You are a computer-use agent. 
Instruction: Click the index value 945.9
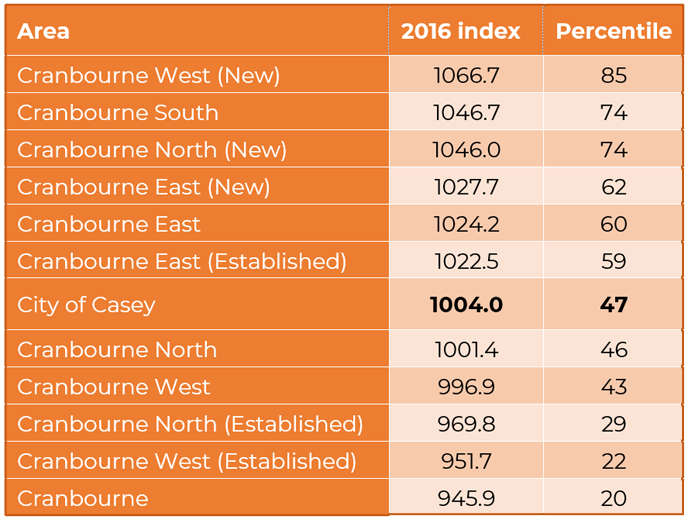point(465,498)
